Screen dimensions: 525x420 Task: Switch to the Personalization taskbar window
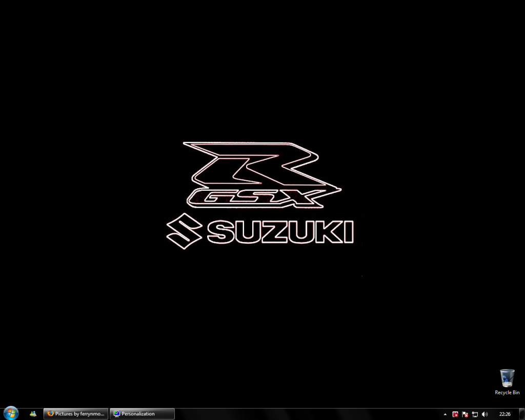point(143,414)
